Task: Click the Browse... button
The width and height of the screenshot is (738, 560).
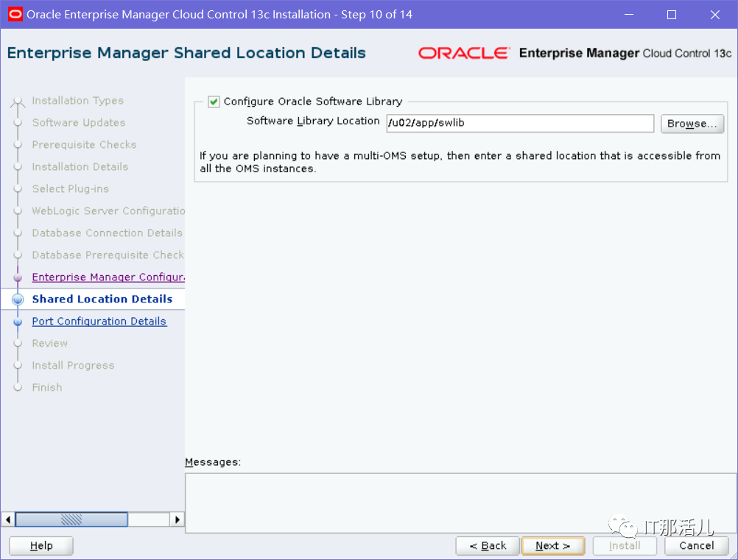Action: click(x=692, y=124)
